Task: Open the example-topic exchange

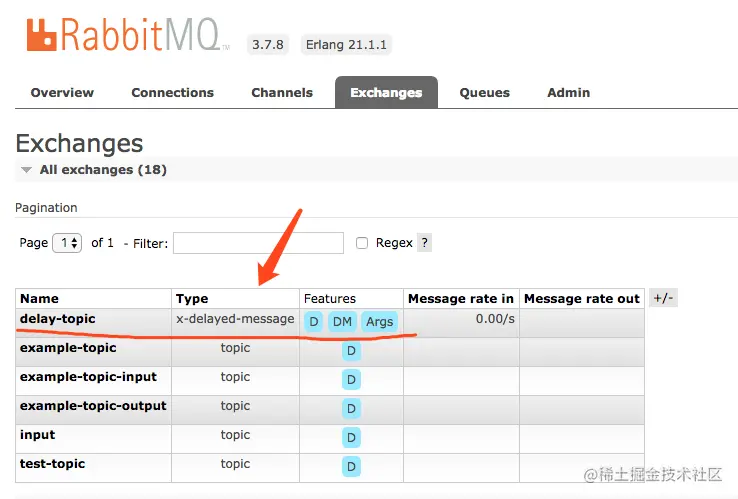Action: [x=68, y=348]
